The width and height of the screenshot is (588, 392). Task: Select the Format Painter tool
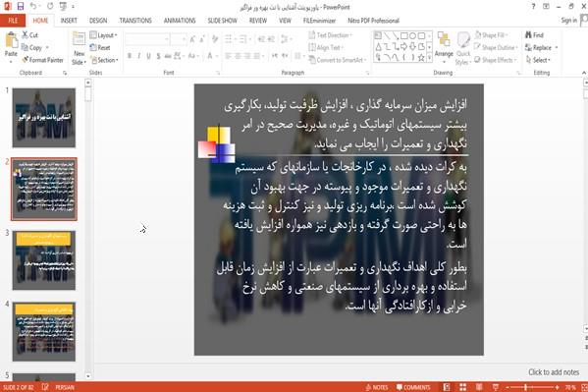pyautogui.click(x=43, y=60)
